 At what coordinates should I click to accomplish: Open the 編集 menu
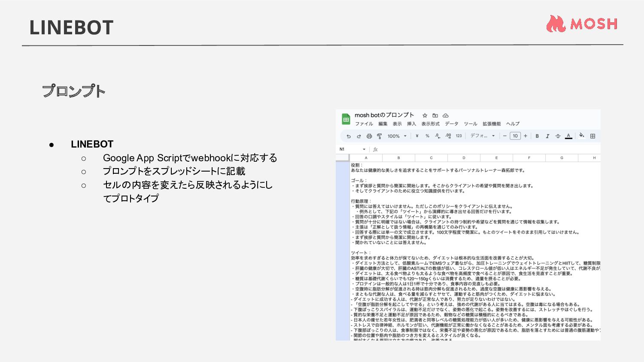pos(383,124)
